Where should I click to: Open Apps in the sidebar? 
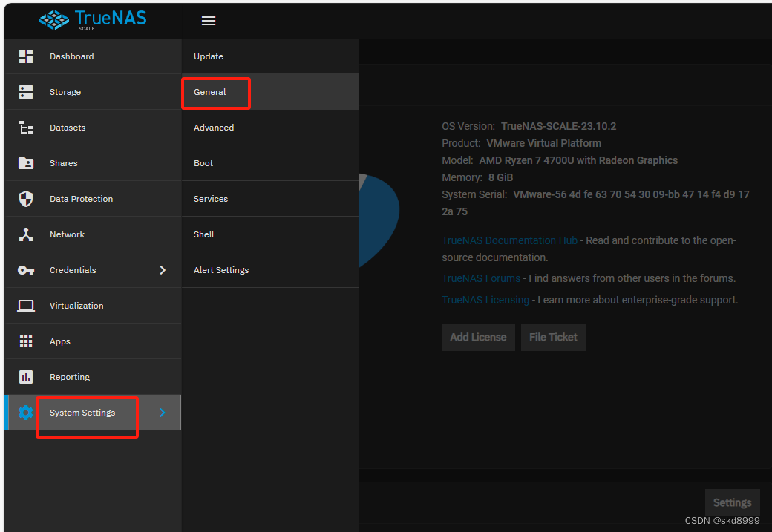pyautogui.click(x=93, y=341)
